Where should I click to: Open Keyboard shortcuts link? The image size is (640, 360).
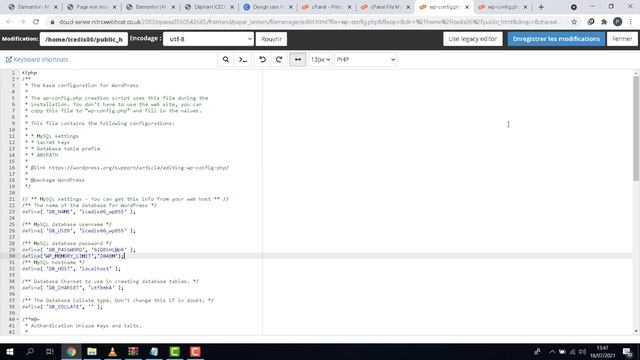point(37,60)
